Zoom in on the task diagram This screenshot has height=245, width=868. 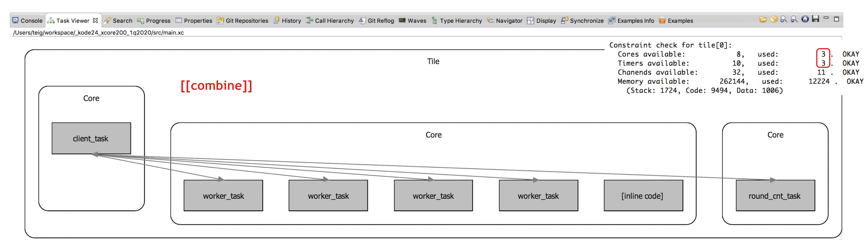coord(784,19)
